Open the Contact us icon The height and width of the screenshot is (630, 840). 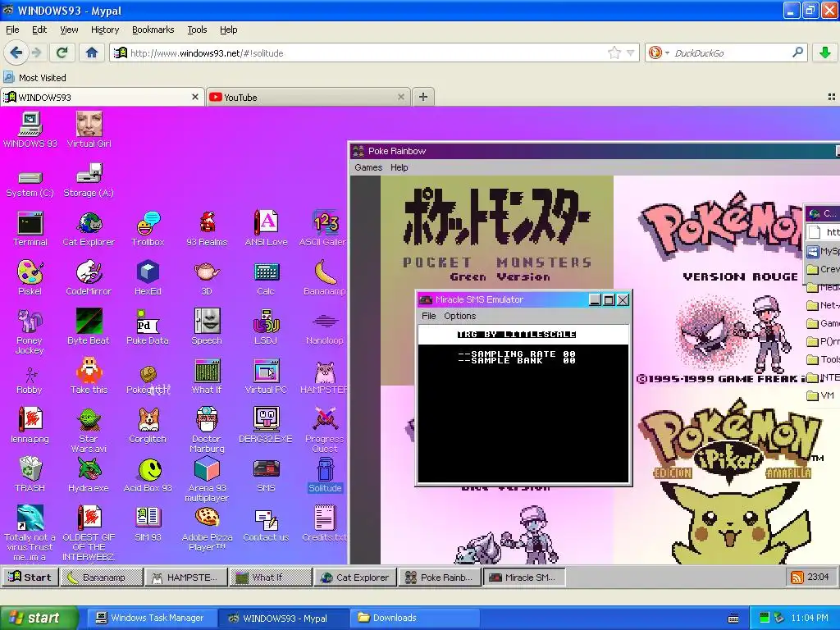pos(267,524)
